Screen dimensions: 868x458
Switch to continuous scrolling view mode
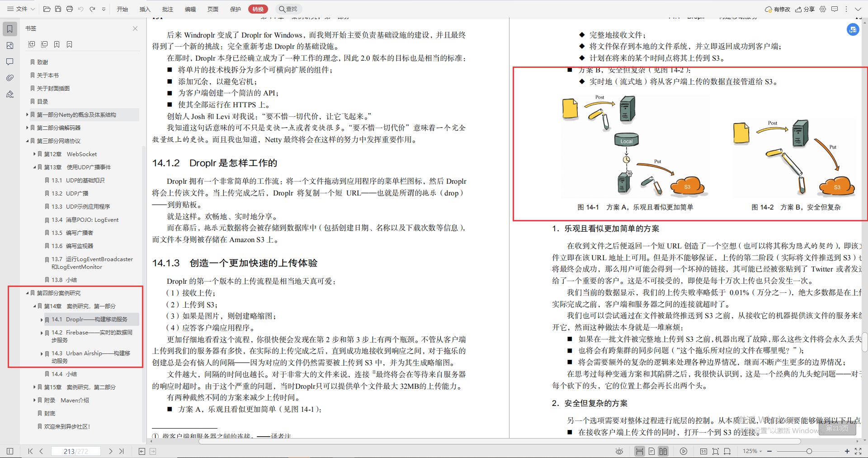point(639,451)
